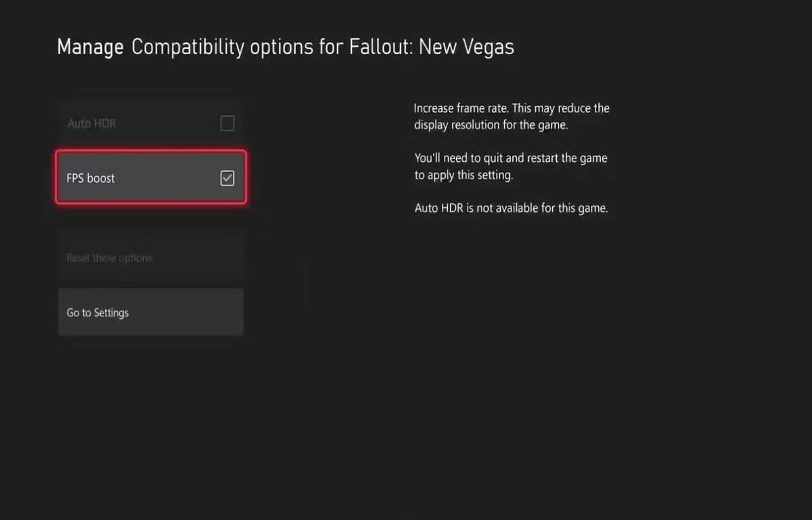Click the "Compatibility options for Fallout: New Vegas" title

tap(323, 47)
